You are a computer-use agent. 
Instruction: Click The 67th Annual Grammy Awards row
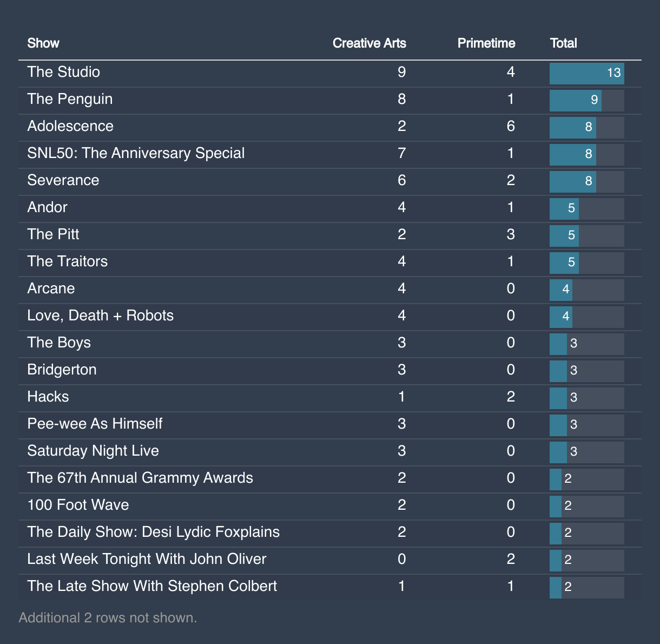(330, 479)
